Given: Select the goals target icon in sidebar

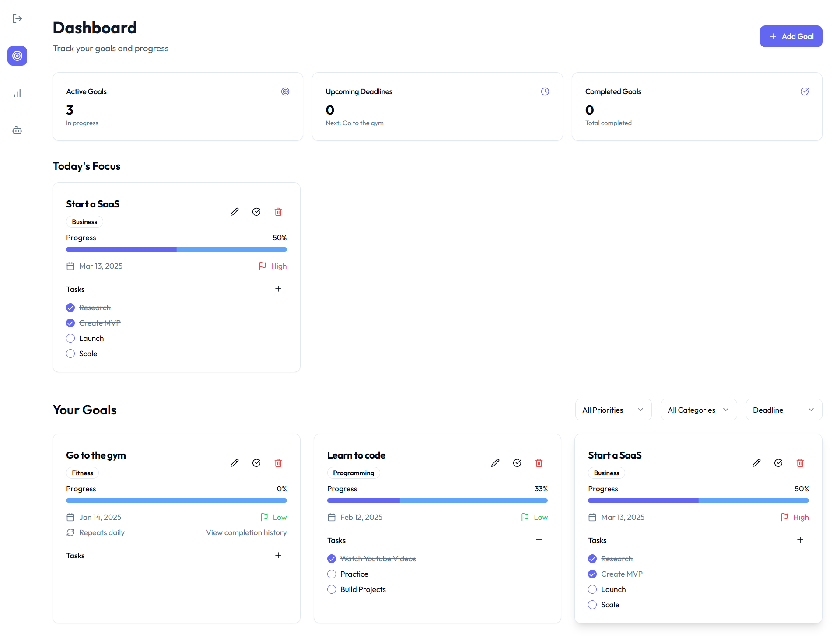Looking at the screenshot, I should pyautogui.click(x=17, y=56).
